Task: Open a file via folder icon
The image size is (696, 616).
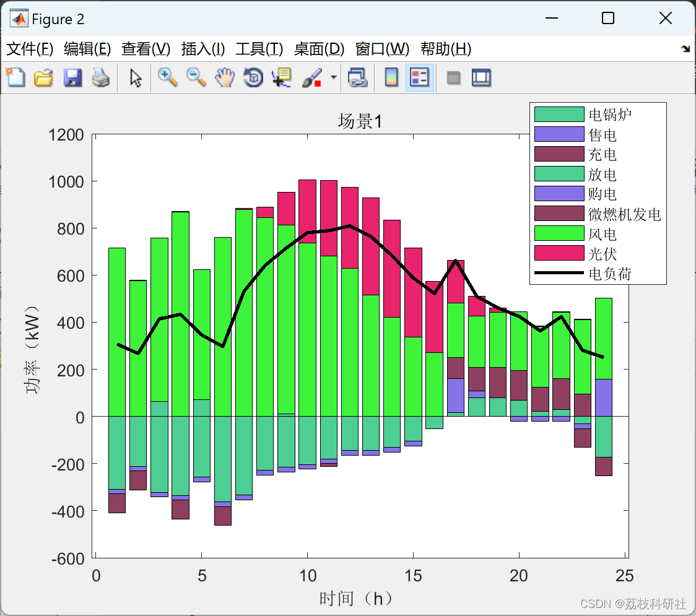Action: pyautogui.click(x=43, y=77)
